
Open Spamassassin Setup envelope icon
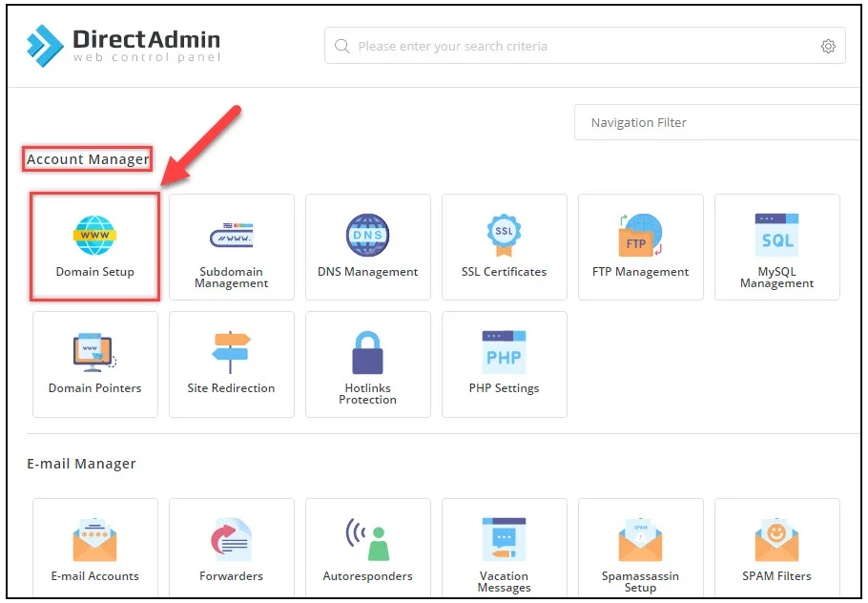[640, 539]
